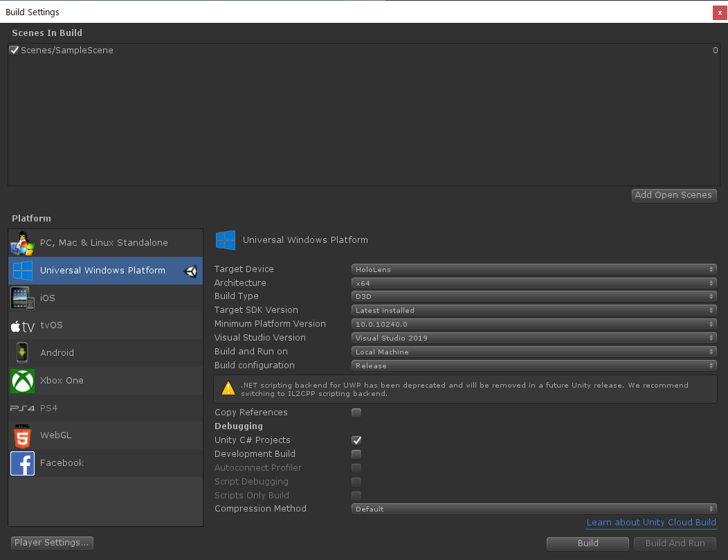Uncheck the Scenes/SampleScene checkbox

[15, 50]
